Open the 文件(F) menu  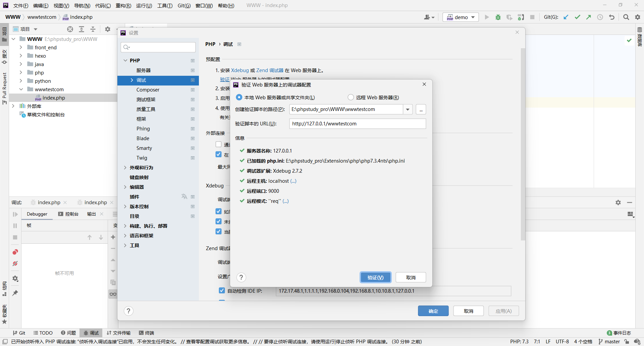(21, 5)
